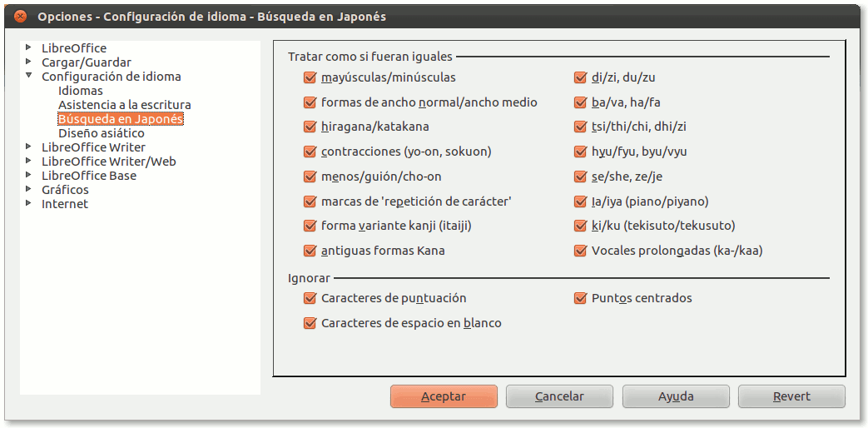
Task: Expand the Cargar/Guardar tree node
Action: 29,62
